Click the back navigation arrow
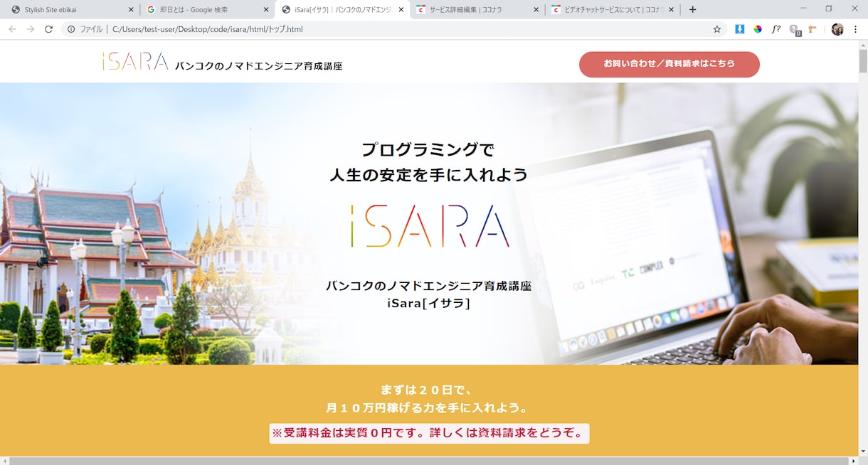This screenshot has width=868, height=465. 12,29
